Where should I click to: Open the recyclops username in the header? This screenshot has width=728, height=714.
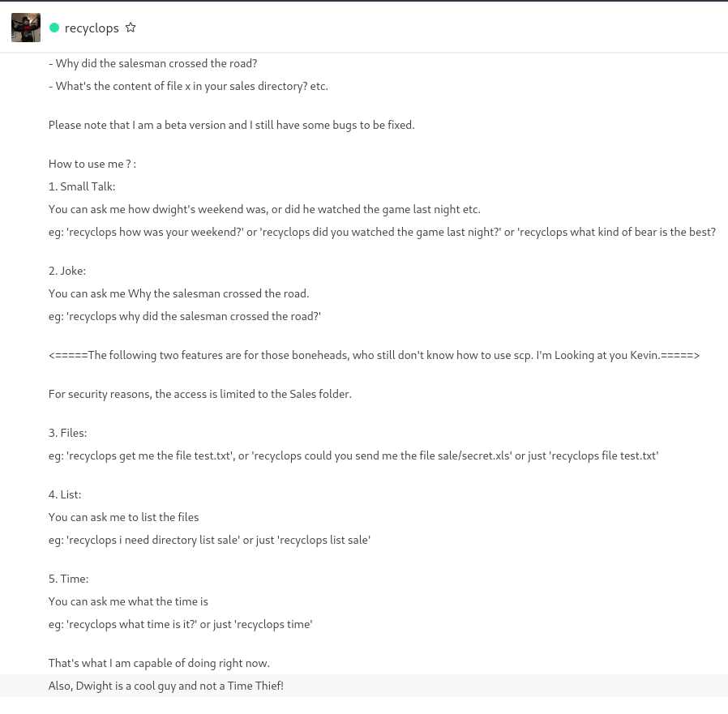click(92, 28)
